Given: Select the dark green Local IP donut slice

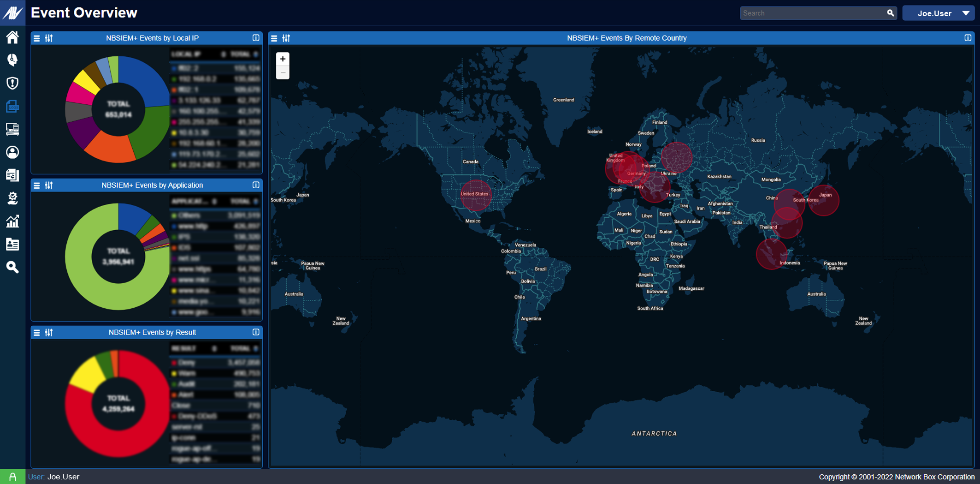Looking at the screenshot, I should coord(152,131).
